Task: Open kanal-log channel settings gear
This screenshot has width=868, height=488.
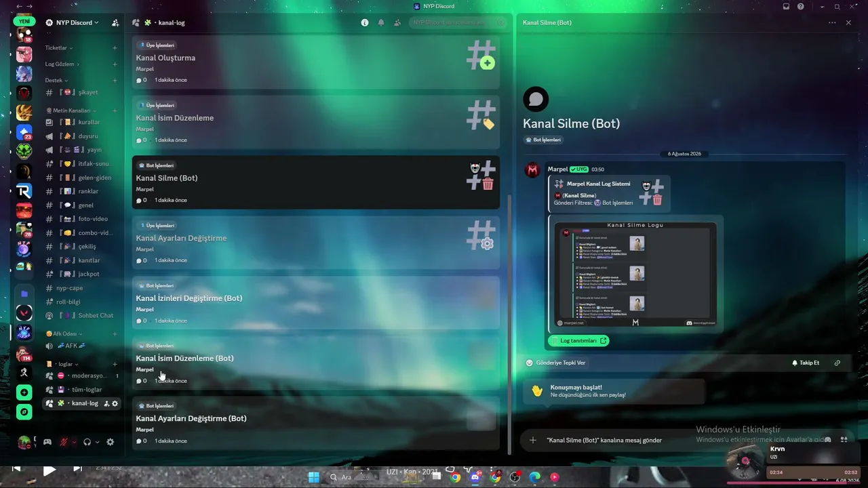Action: [115, 403]
